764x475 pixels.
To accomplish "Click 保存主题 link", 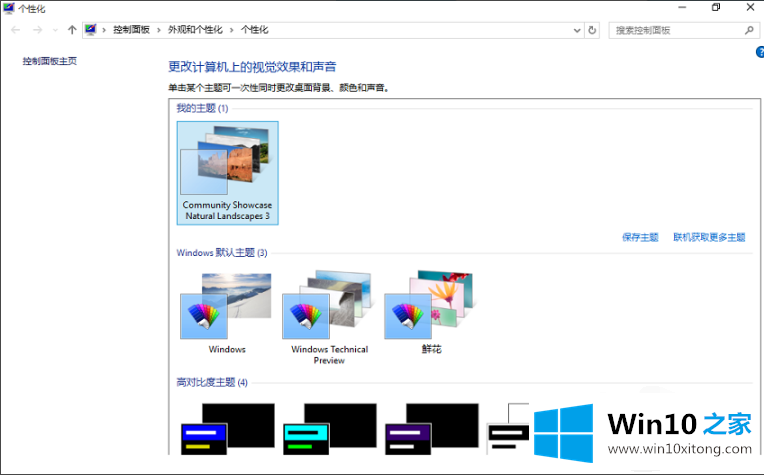I will coord(640,237).
